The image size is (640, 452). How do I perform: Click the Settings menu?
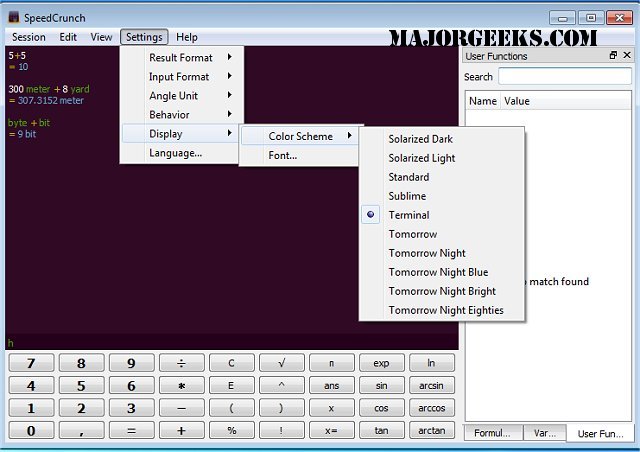coord(144,37)
